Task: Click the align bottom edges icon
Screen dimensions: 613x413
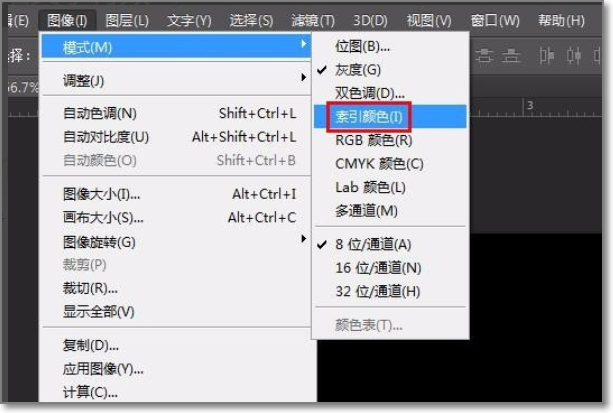Action: [x=511, y=56]
